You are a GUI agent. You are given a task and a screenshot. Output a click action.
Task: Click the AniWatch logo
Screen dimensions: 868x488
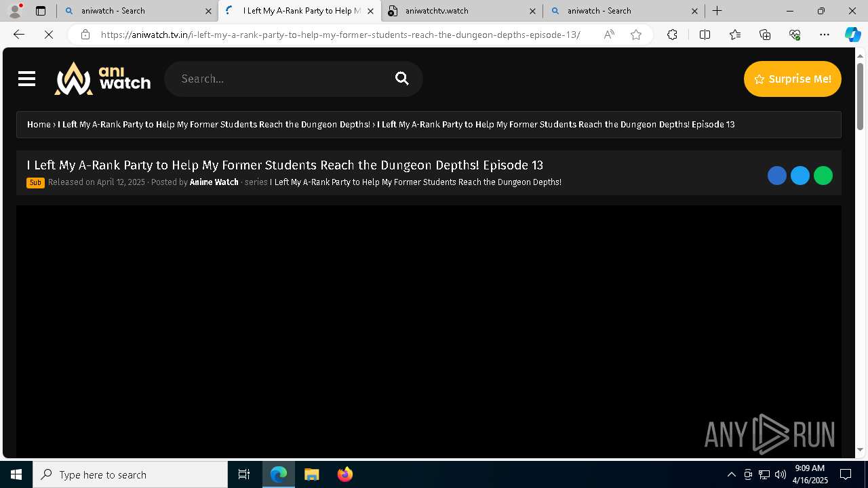pos(102,79)
